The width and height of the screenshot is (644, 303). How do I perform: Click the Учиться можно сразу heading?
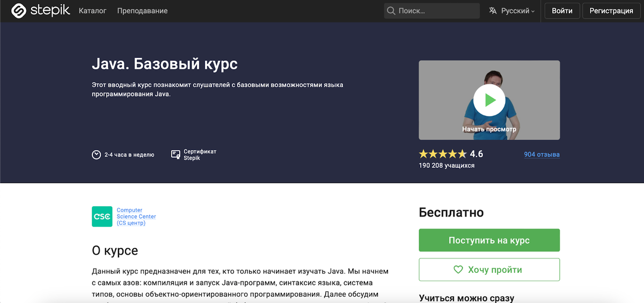(466, 298)
